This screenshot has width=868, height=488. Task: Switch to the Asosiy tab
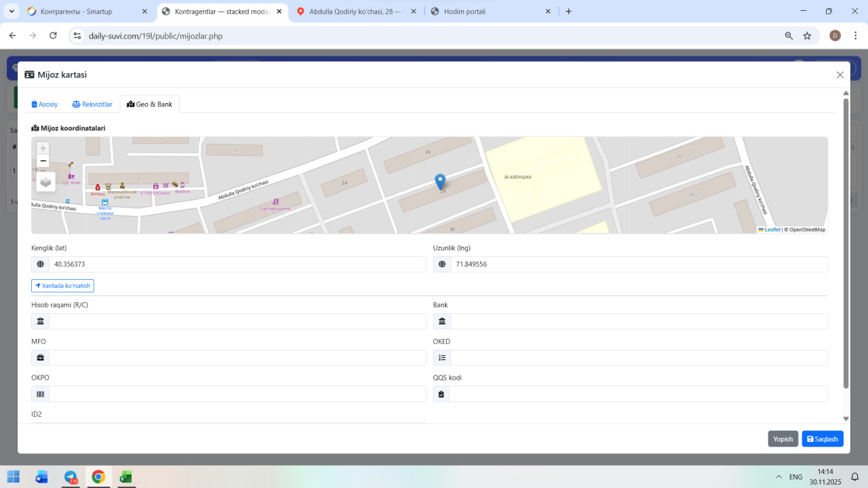tap(45, 104)
